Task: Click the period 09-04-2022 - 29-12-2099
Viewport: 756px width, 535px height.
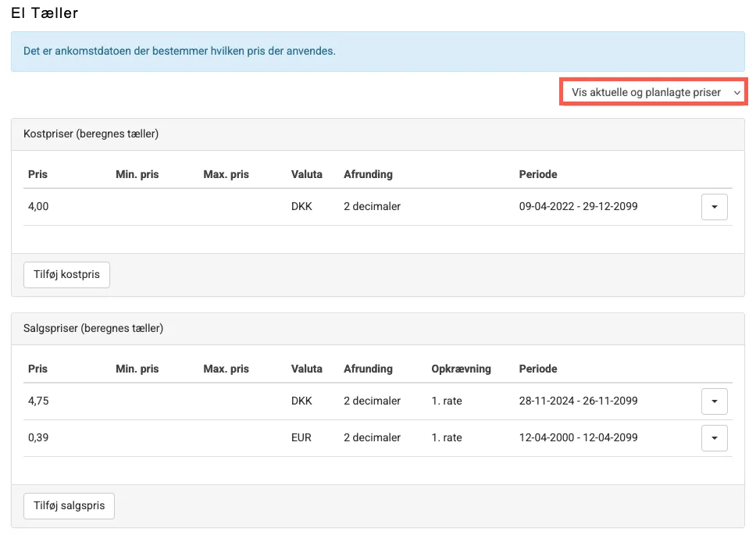Action: coord(578,207)
